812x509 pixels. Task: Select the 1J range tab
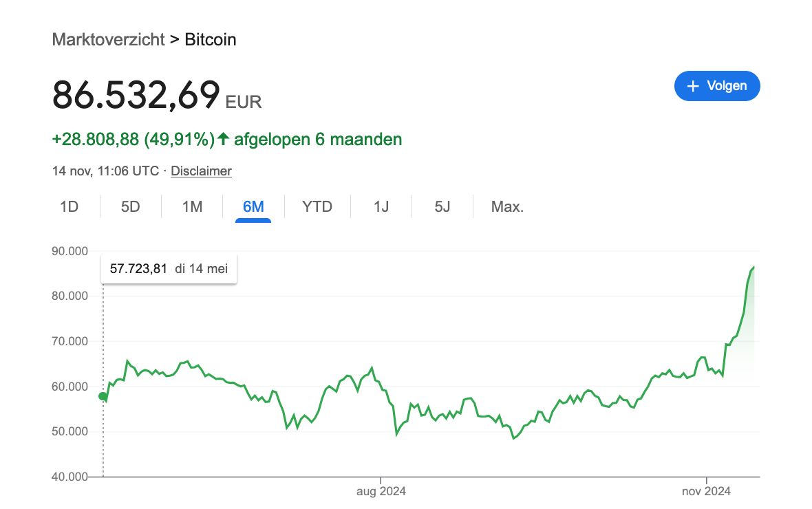coord(381,206)
